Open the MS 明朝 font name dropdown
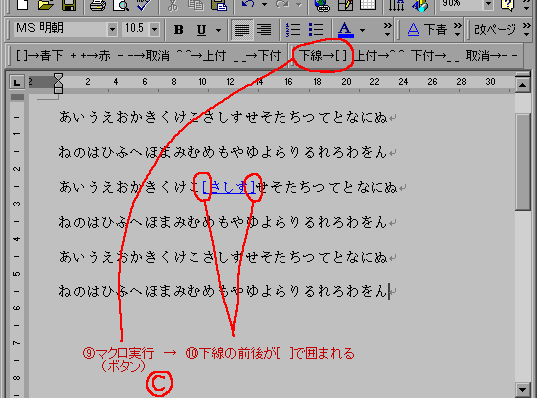 pos(112,30)
